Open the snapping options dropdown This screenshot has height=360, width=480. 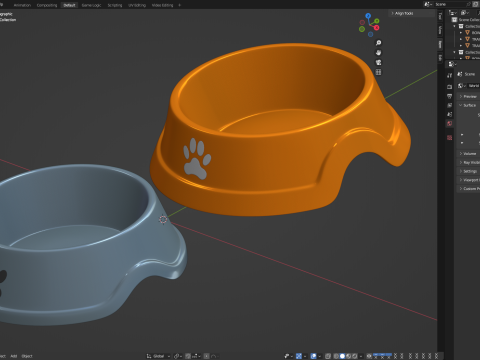click(196, 356)
